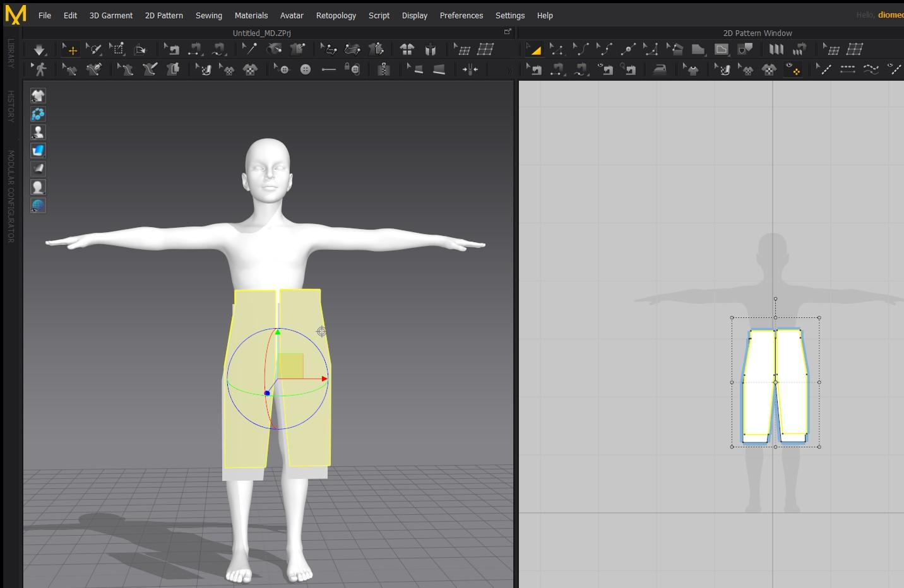Toggle the 3D environment globe display
904x588 pixels.
pos(38,206)
